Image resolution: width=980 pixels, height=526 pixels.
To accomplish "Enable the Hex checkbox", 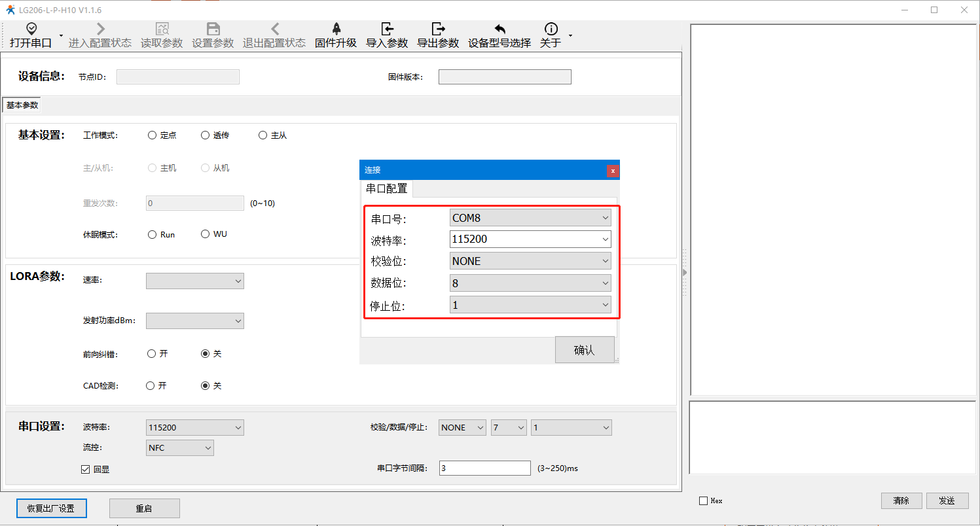I will coord(704,501).
